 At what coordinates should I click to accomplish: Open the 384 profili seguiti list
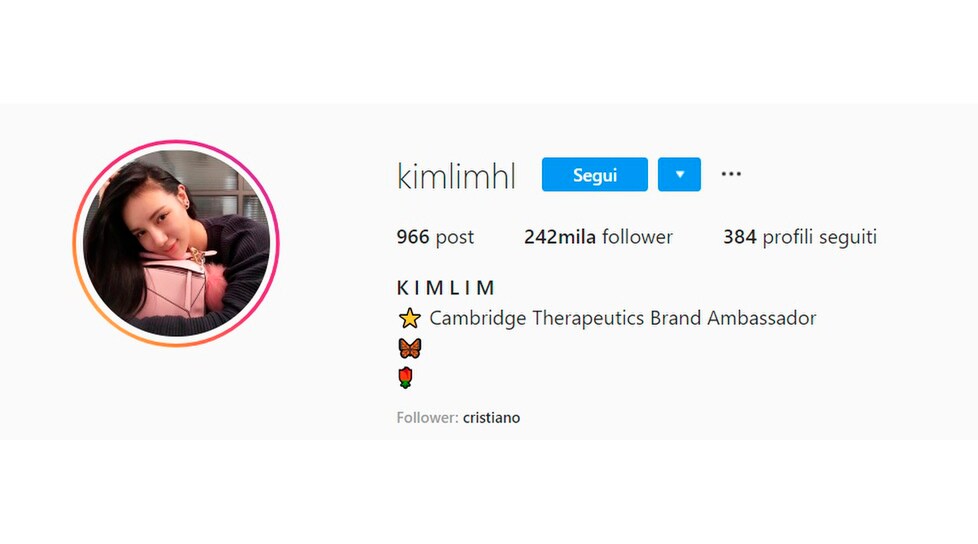(800, 237)
